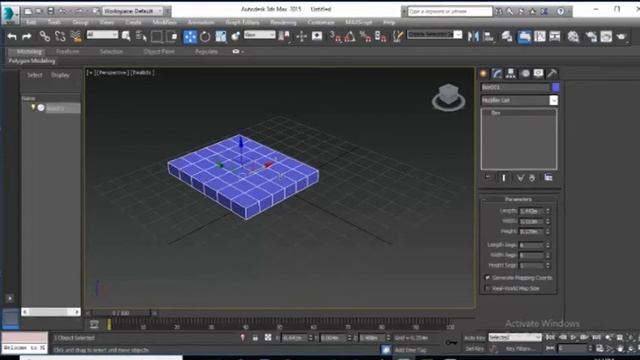Screen dimensions: 640x360
Task: Switch to the Freeform ribbon tab
Action: tap(68, 51)
